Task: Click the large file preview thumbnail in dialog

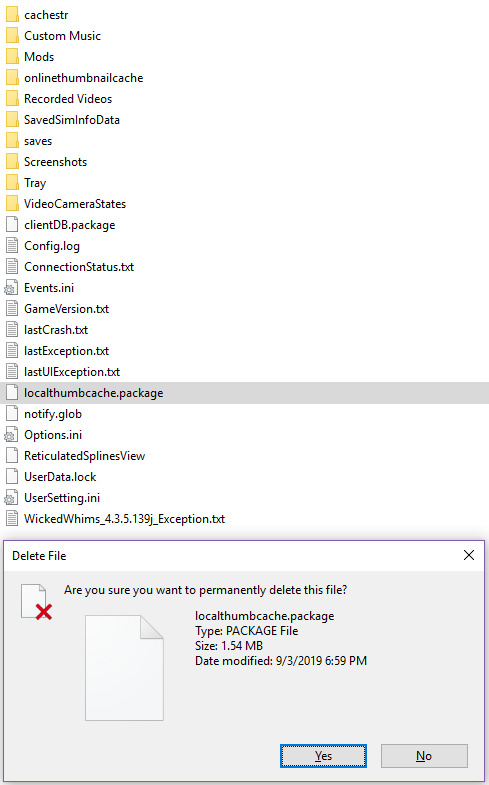Action: tap(124, 668)
